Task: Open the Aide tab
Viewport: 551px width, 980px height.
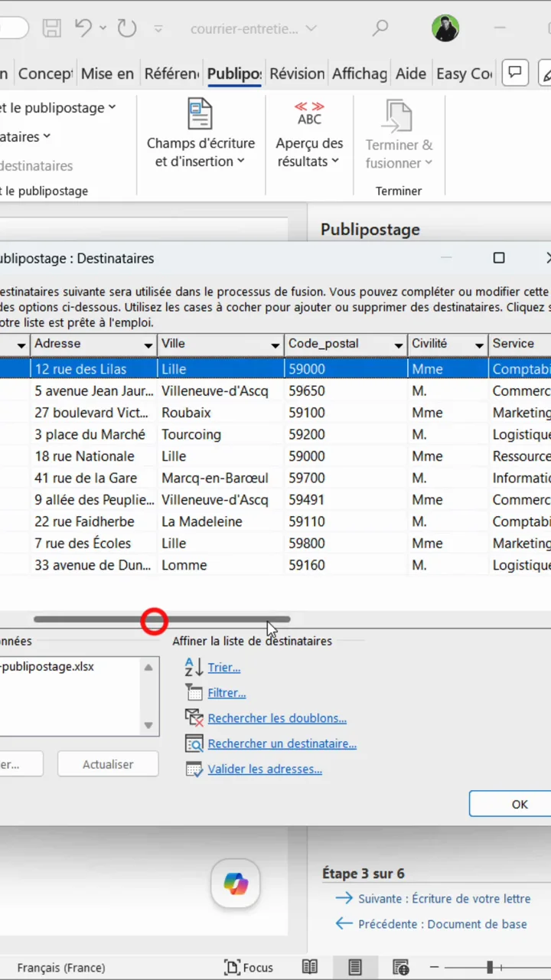Action: pos(411,73)
